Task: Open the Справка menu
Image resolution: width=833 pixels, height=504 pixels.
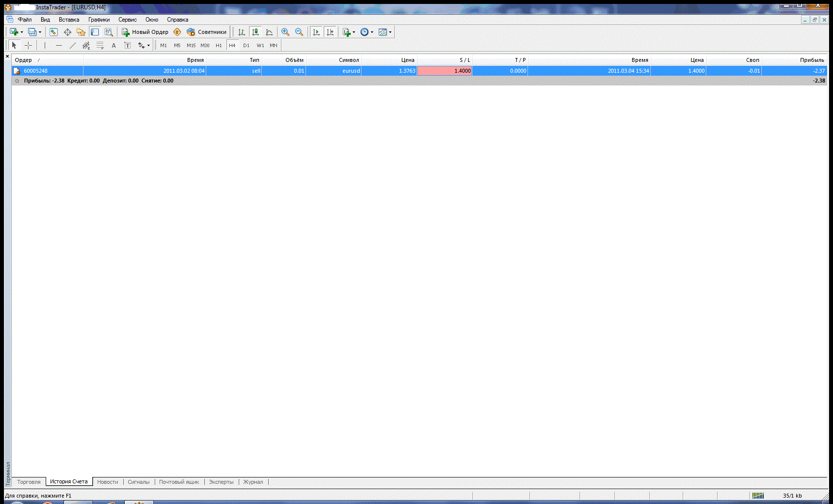Action: (x=177, y=20)
